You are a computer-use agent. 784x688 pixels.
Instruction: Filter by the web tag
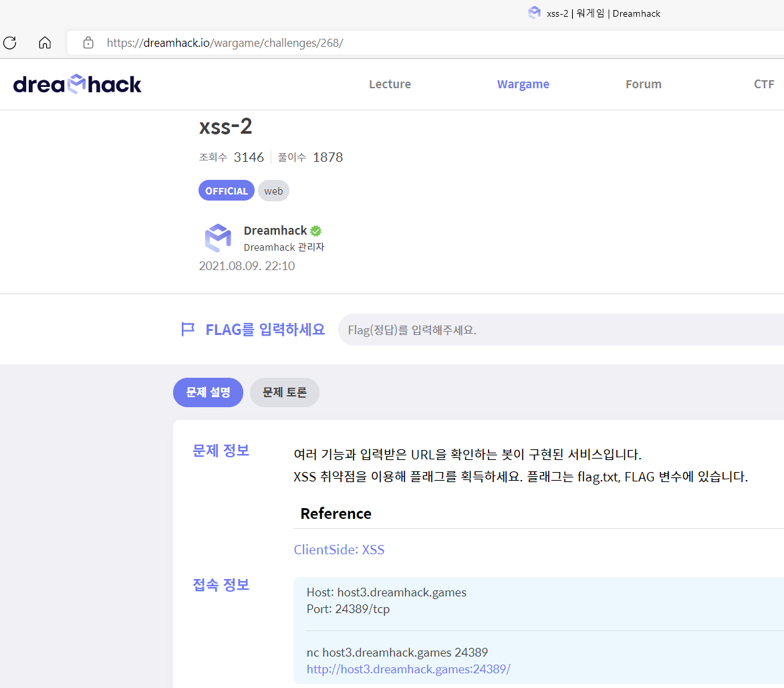tap(273, 191)
